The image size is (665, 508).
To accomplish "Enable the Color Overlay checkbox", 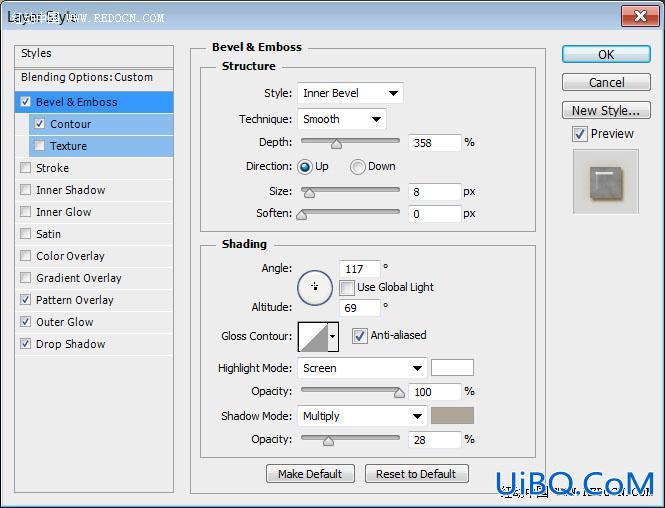I will pos(25,256).
